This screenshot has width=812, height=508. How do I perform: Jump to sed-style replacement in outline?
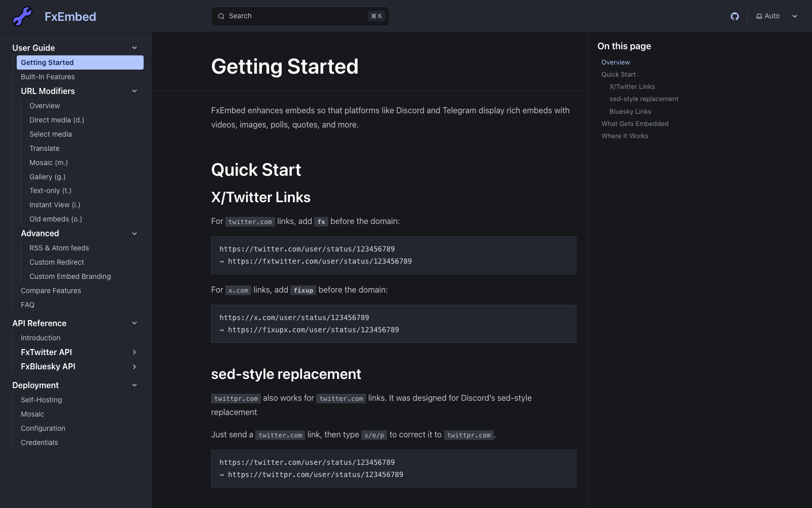coord(644,99)
